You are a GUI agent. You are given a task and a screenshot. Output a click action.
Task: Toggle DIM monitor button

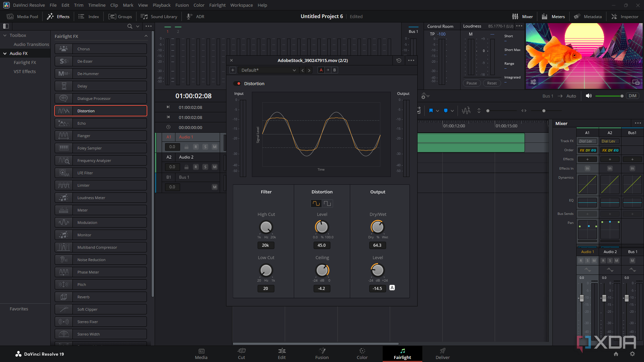633,96
